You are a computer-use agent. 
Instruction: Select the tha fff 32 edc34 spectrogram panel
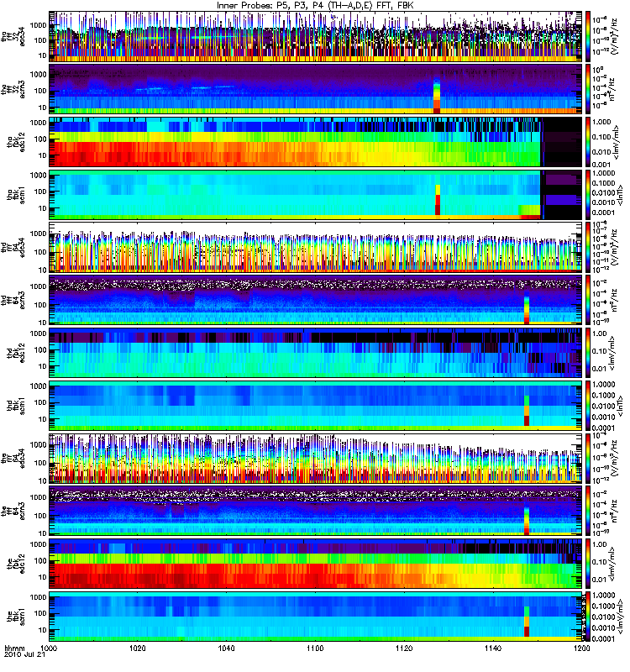coord(316,36)
